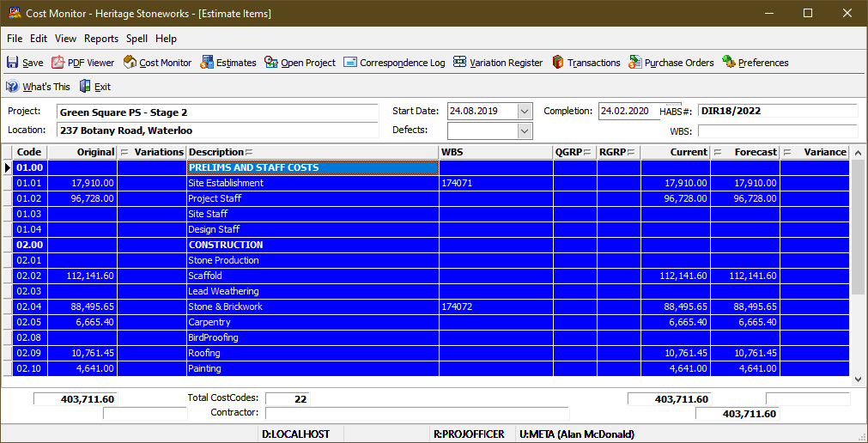Click the filter icon next to Variations header
Screen dimensions: 868x443
tap(124, 152)
